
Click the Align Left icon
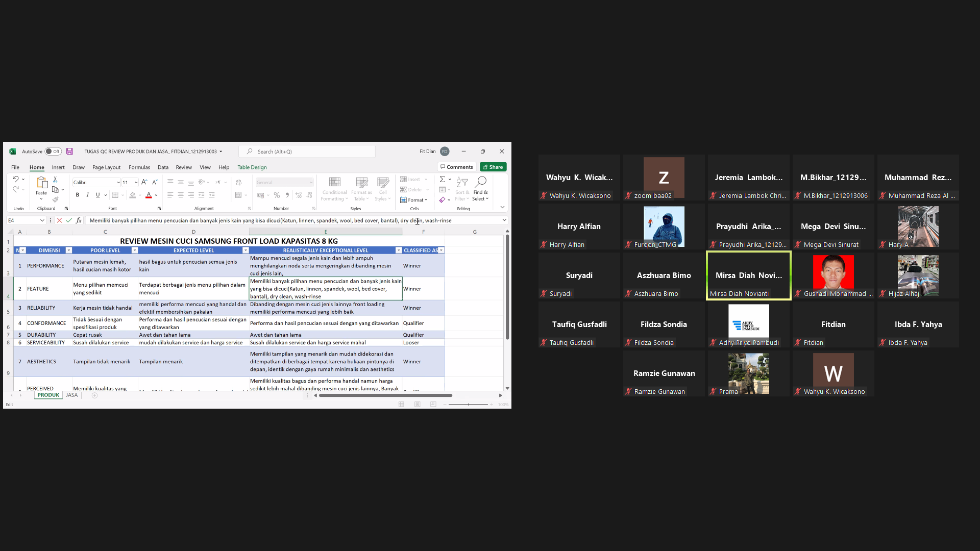click(170, 195)
